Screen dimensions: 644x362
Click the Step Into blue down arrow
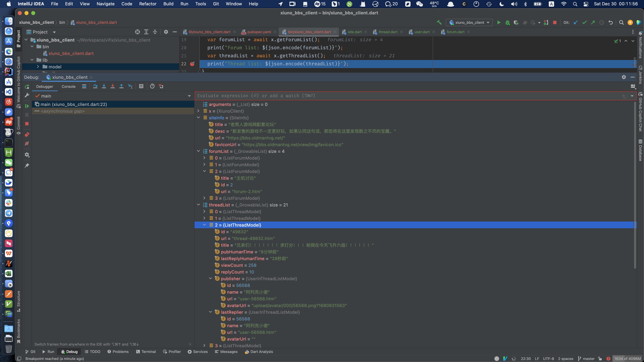coord(104,86)
